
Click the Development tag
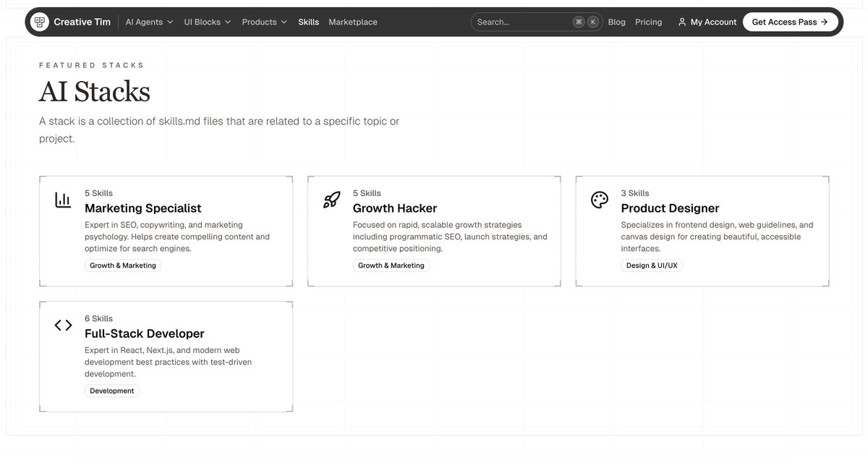pyautogui.click(x=112, y=391)
